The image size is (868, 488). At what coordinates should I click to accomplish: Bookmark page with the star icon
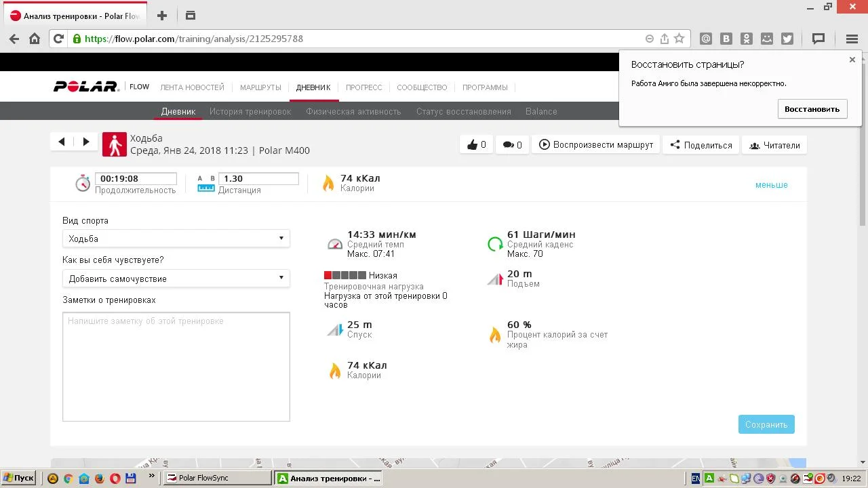pos(679,39)
